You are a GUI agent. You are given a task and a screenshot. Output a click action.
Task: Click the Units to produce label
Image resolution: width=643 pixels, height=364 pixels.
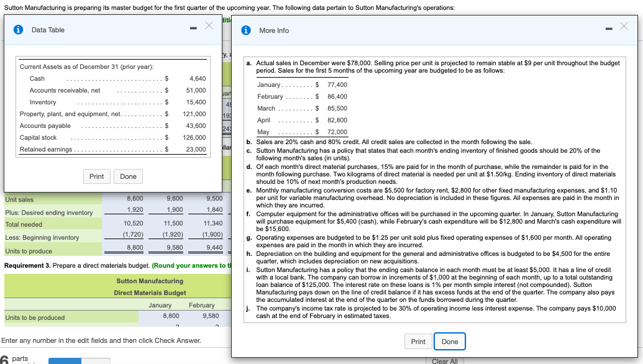pyautogui.click(x=29, y=252)
